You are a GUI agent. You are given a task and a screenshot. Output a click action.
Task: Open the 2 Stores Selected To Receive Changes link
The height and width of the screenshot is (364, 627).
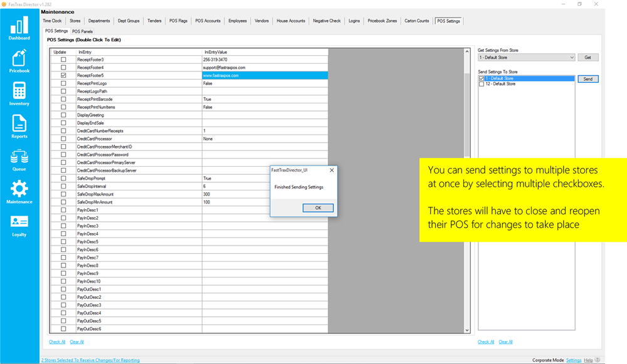(90, 360)
